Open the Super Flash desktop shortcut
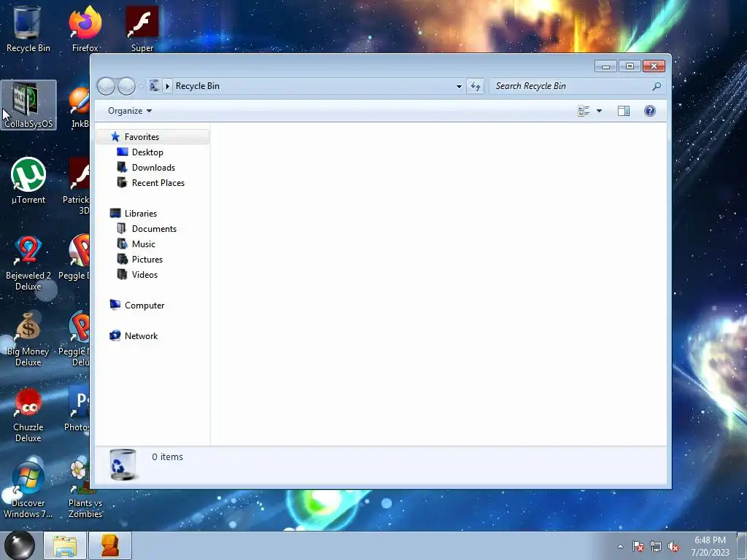747x560 pixels. [142, 28]
